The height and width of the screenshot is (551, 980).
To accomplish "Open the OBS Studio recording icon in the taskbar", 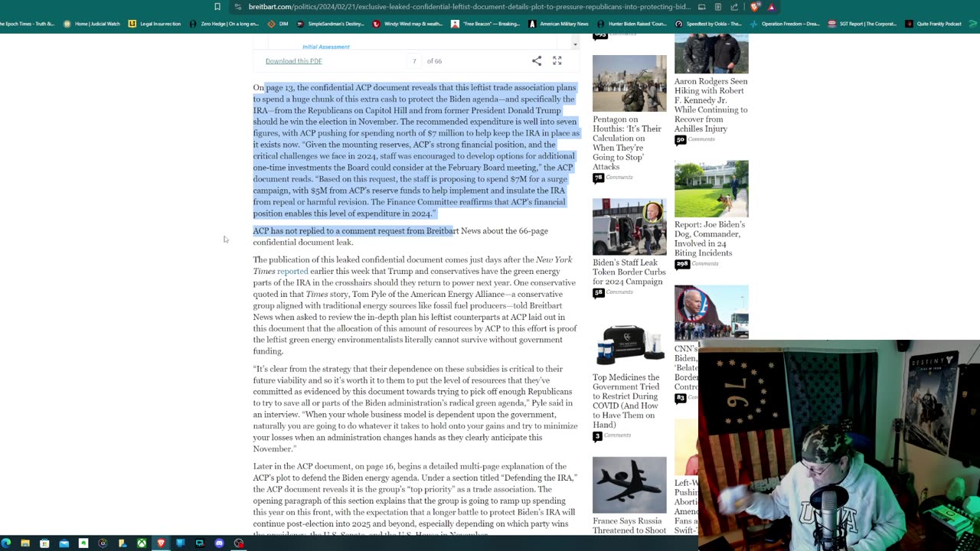I will (x=239, y=543).
